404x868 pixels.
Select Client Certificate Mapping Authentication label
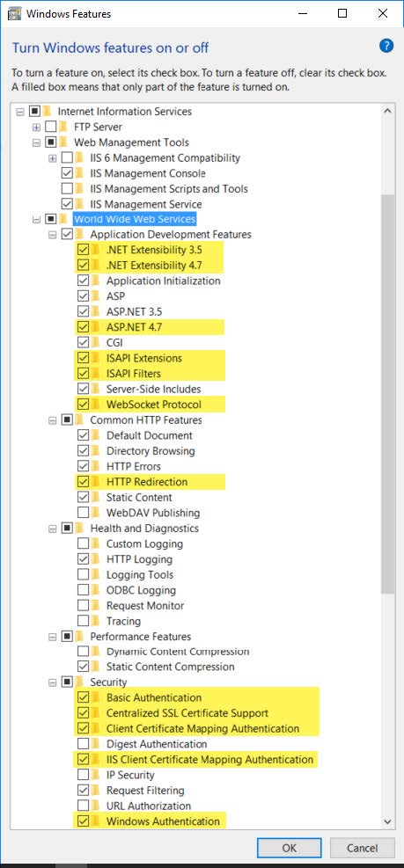coord(202,728)
